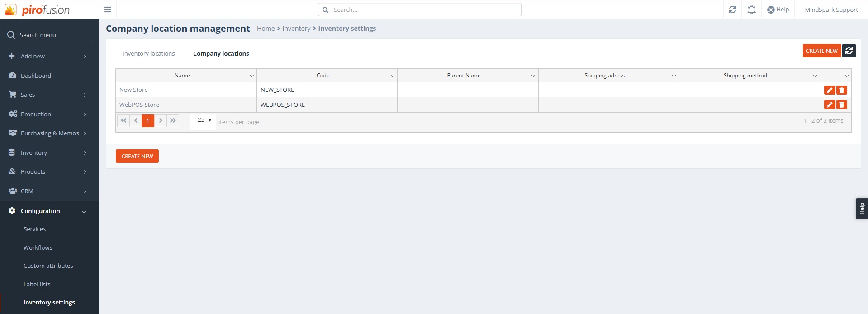Viewport: 868px width, 314px height.
Task: Open the items per page dropdown
Action: tap(203, 120)
